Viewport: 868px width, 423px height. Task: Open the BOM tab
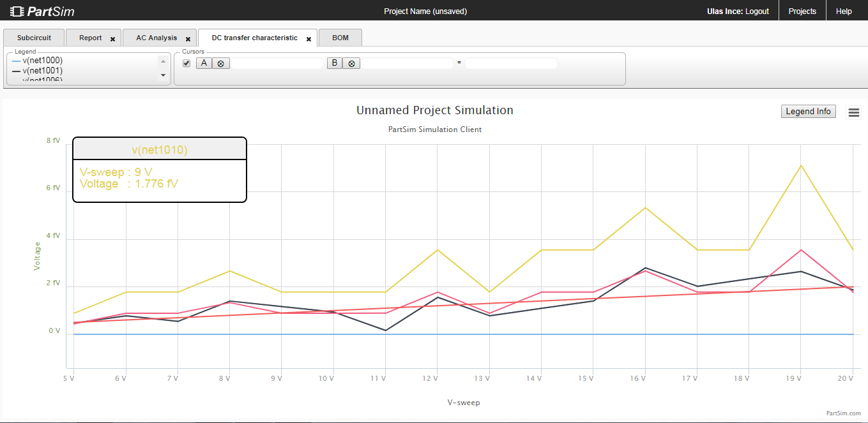click(x=340, y=38)
